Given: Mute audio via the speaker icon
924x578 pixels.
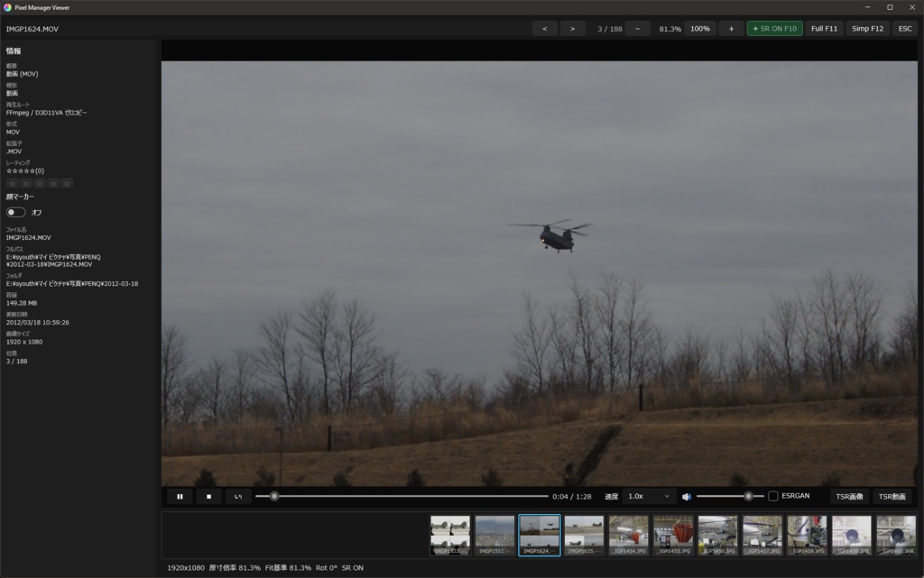Looking at the screenshot, I should [x=687, y=497].
